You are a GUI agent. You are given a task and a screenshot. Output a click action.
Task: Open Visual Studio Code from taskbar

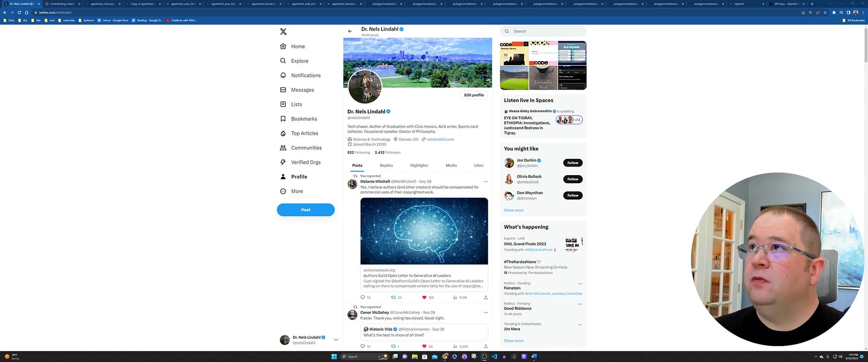tap(494, 357)
